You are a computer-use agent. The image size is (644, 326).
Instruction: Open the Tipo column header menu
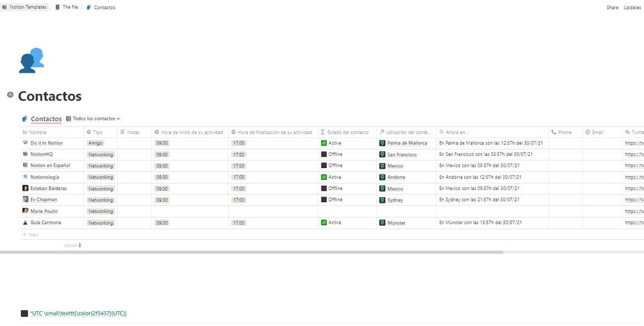tap(101, 132)
